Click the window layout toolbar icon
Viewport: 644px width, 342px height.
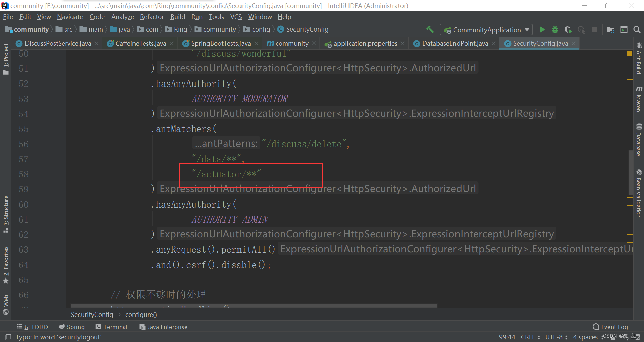pos(624,30)
